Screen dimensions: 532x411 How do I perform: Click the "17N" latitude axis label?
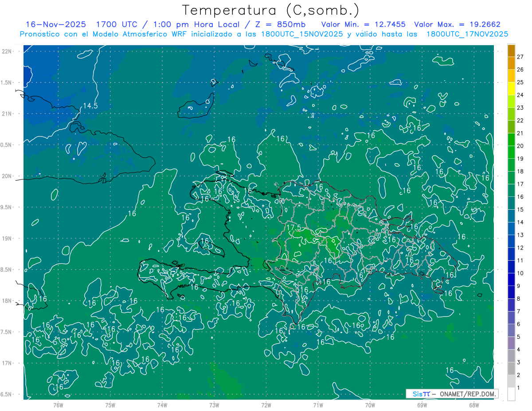(x=8, y=363)
